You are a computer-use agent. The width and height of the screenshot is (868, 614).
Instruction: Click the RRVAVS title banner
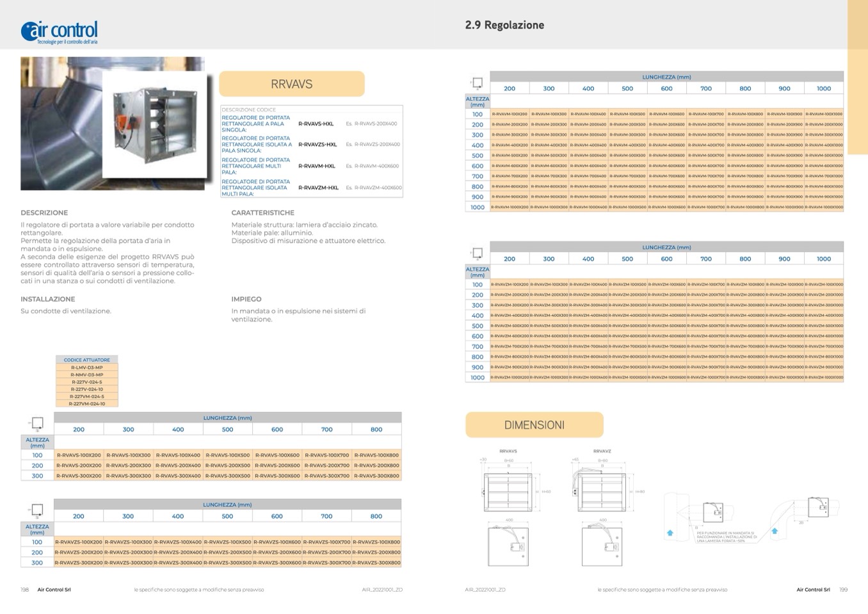tap(292, 84)
